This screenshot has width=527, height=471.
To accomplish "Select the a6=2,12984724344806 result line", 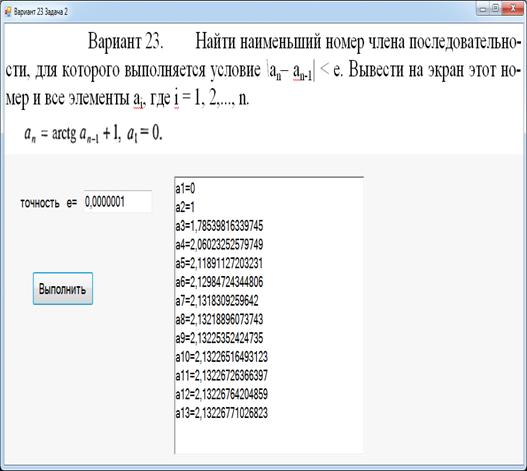I will (219, 282).
